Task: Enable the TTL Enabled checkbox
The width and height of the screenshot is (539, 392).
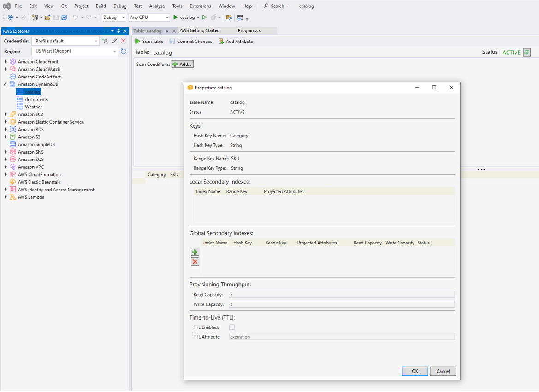Action: coord(232,327)
